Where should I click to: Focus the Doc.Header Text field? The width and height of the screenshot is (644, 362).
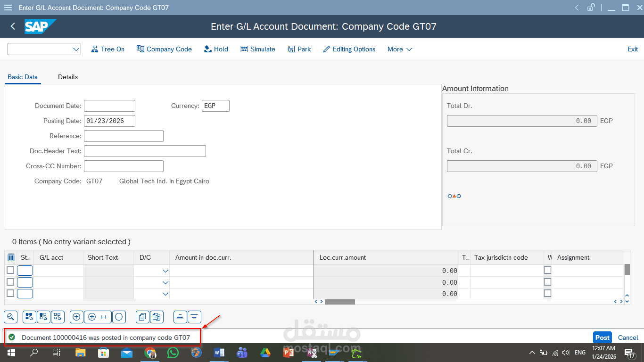[145, 151]
